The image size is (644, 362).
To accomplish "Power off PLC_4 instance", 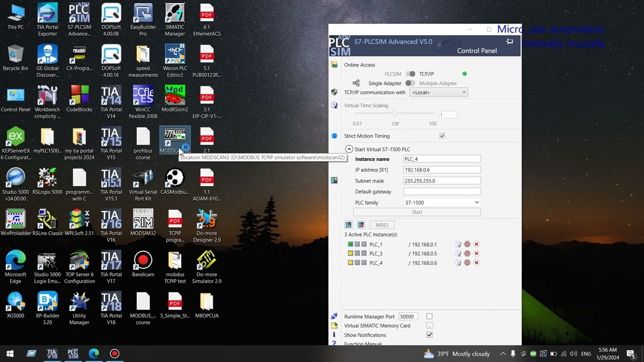I will pos(467,262).
